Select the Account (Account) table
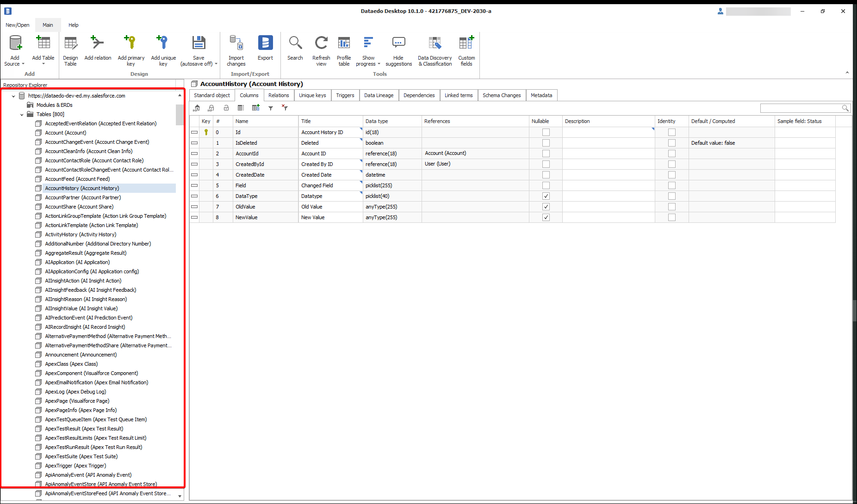Image resolution: width=857 pixels, height=504 pixels. coord(65,133)
